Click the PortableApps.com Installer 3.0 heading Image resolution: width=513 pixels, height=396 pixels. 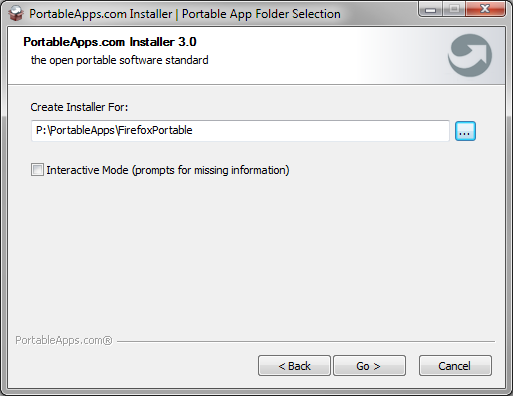(110, 42)
